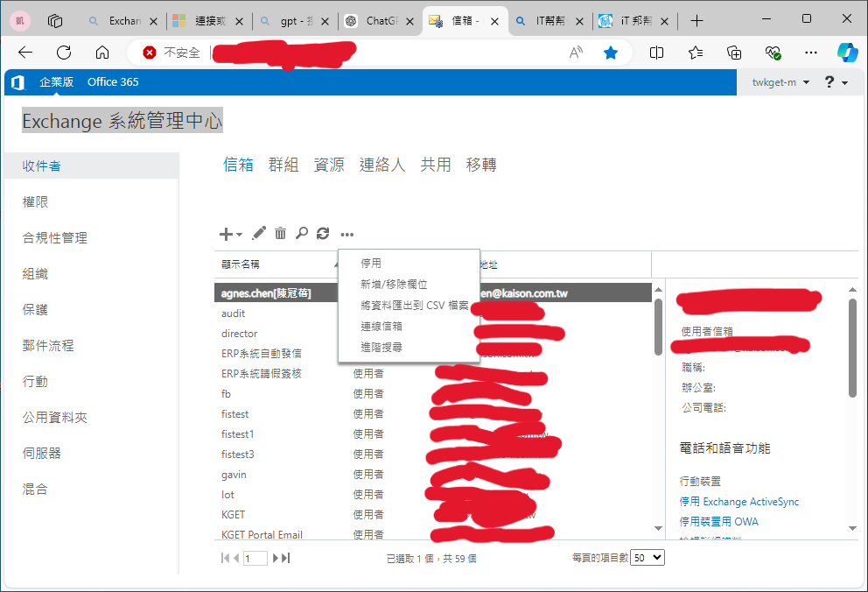Click the three-dot more options icon
Image resolution: width=868 pixels, height=592 pixels.
(347, 235)
